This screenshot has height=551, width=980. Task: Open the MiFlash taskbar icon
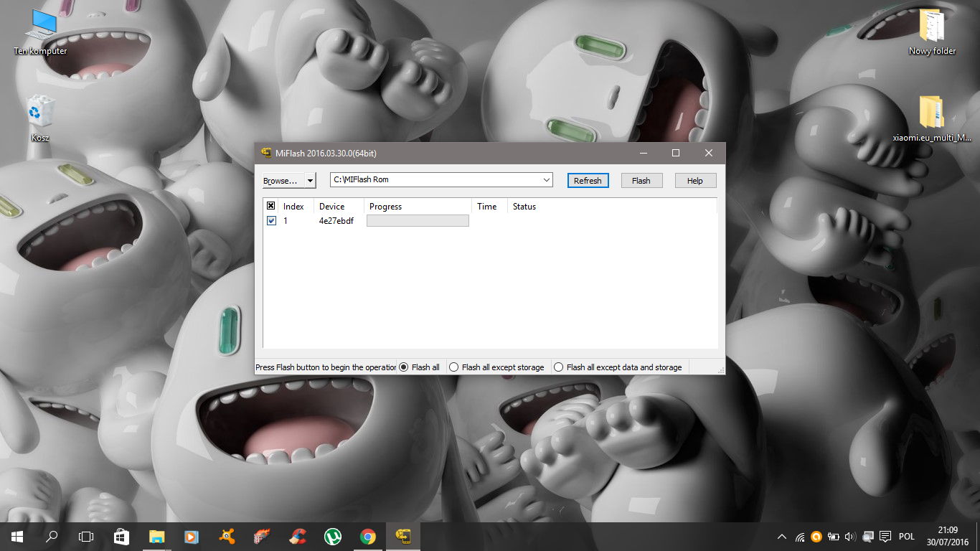point(403,537)
